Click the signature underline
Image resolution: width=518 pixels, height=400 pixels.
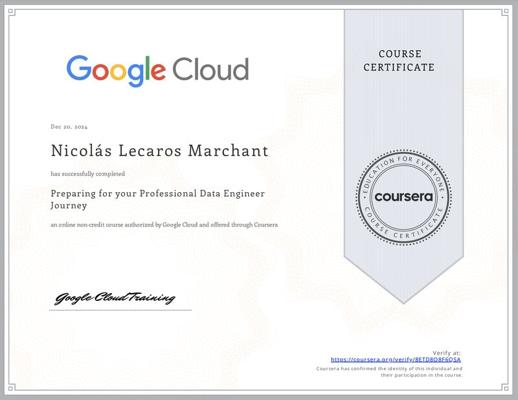click(x=120, y=310)
